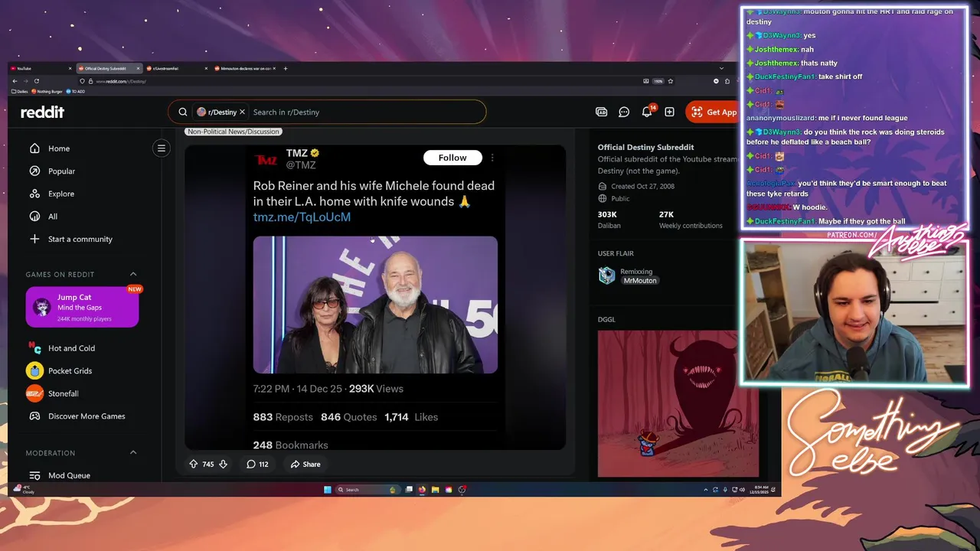The width and height of the screenshot is (980, 551).
Task: Open Windows Start menu
Action: (327, 490)
